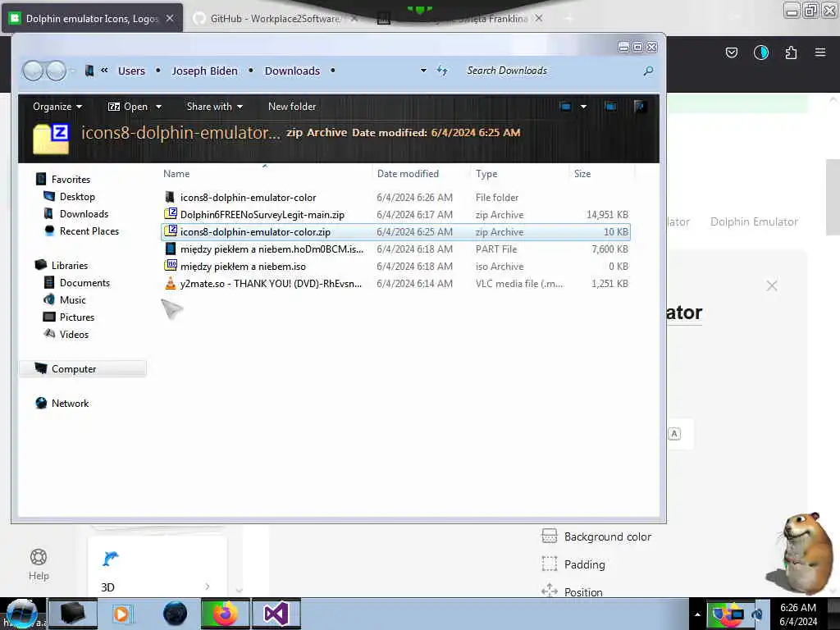Click the black folder taskbar icon

(73, 614)
